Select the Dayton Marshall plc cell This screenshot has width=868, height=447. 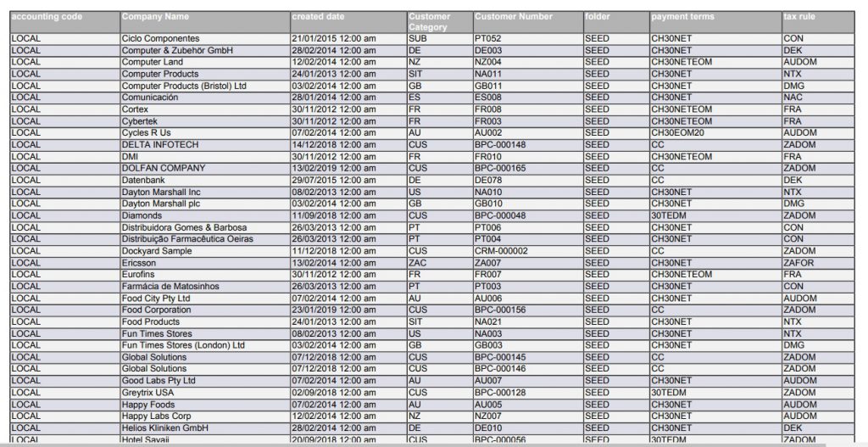pos(205,204)
